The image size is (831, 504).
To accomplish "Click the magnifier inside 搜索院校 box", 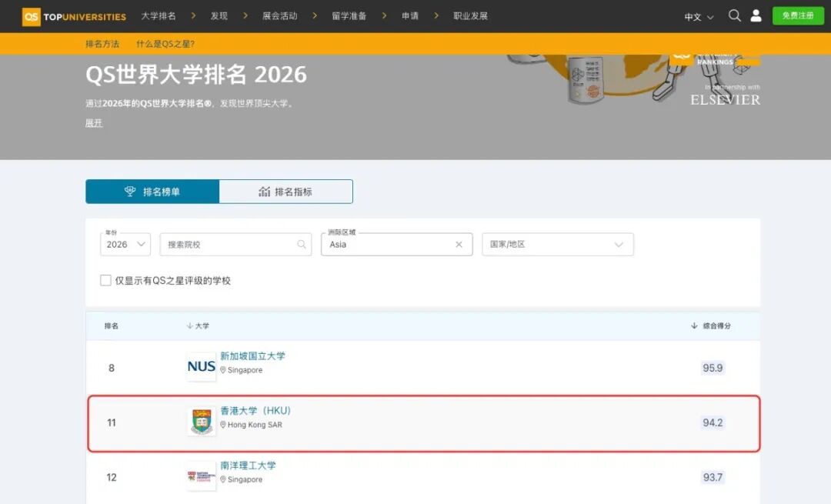I will (x=301, y=244).
